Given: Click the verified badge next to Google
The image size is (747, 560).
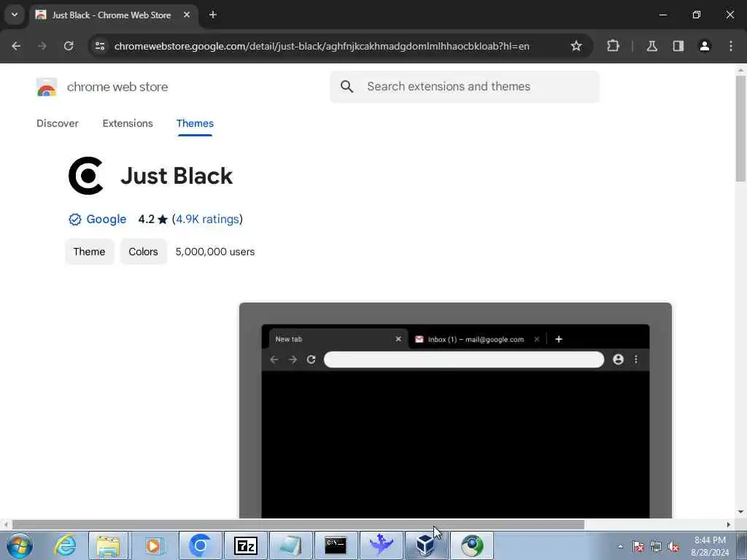Looking at the screenshot, I should pyautogui.click(x=75, y=219).
